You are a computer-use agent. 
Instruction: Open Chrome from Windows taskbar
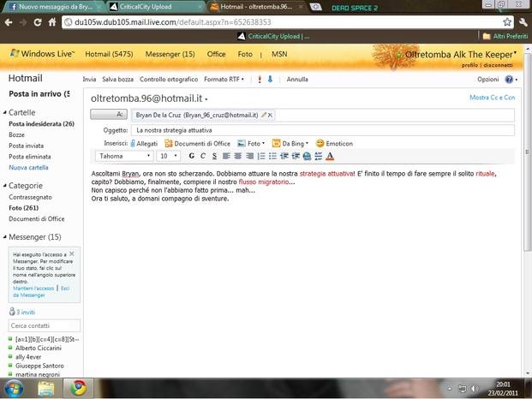[78, 388]
